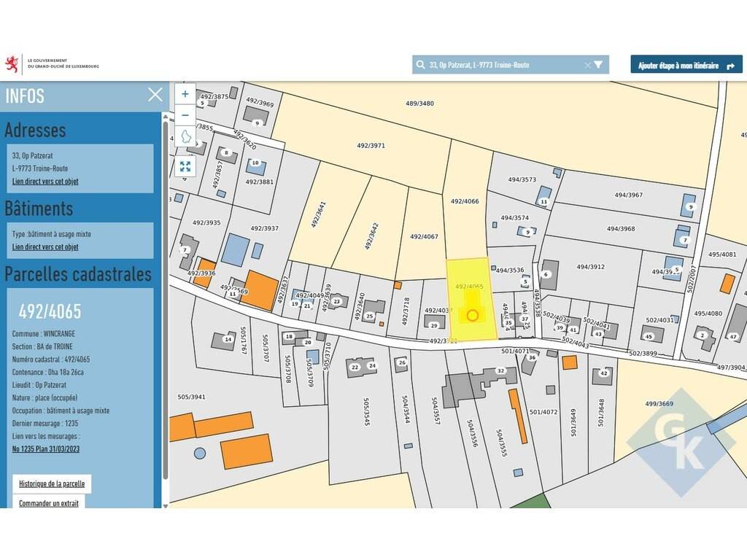This screenshot has width=747, height=560.
Task: Open Historique de la parcelle
Action: click(52, 483)
